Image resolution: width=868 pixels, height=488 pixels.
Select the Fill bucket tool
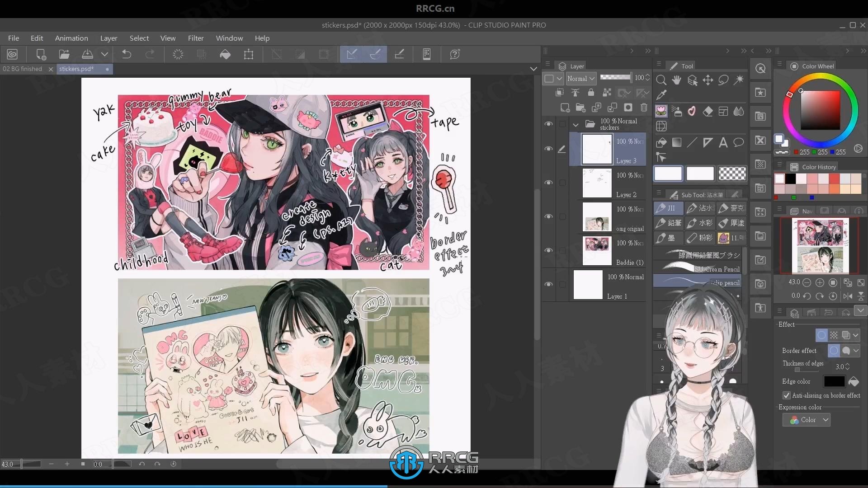tap(661, 143)
